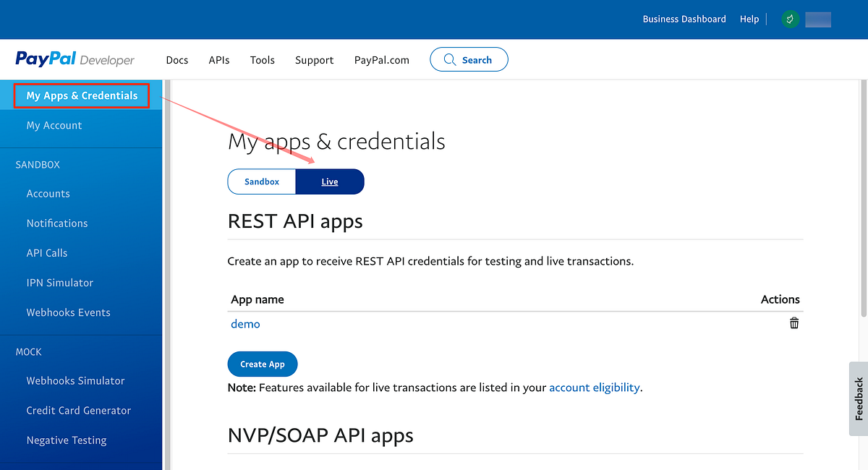Screen dimensions: 868x470
Task: Switch to the Sandbox environment toggle
Action: click(x=262, y=181)
